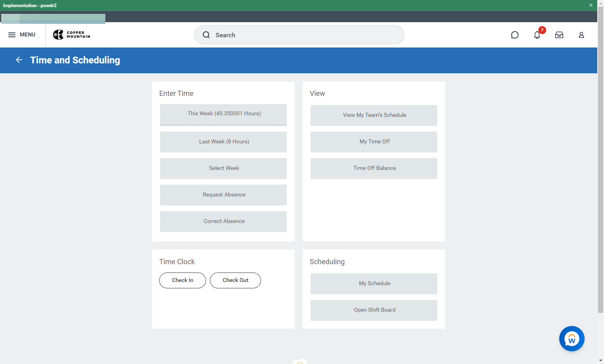This screenshot has width=604, height=364.
Task: Open the Open Shift Board
Action: pyautogui.click(x=374, y=310)
